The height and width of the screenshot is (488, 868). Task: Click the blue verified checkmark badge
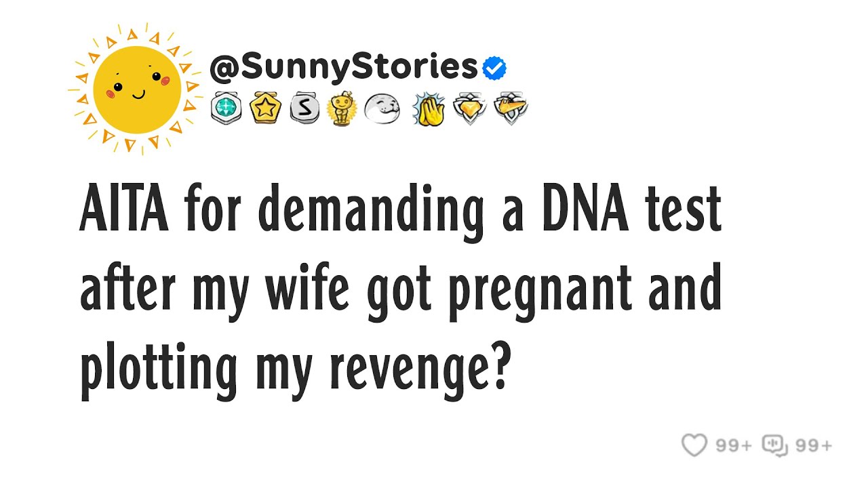tap(494, 68)
